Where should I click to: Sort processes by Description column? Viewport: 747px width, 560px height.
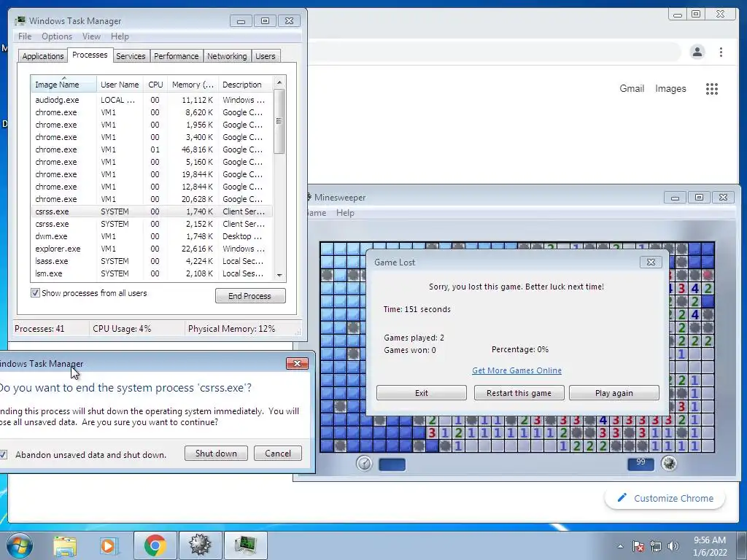point(246,85)
